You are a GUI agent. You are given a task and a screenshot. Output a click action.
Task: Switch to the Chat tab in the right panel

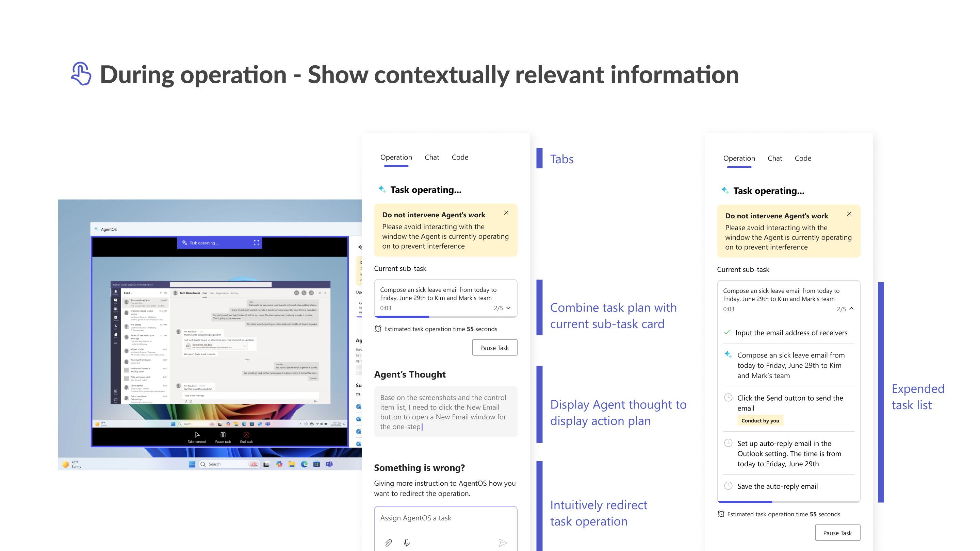774,158
